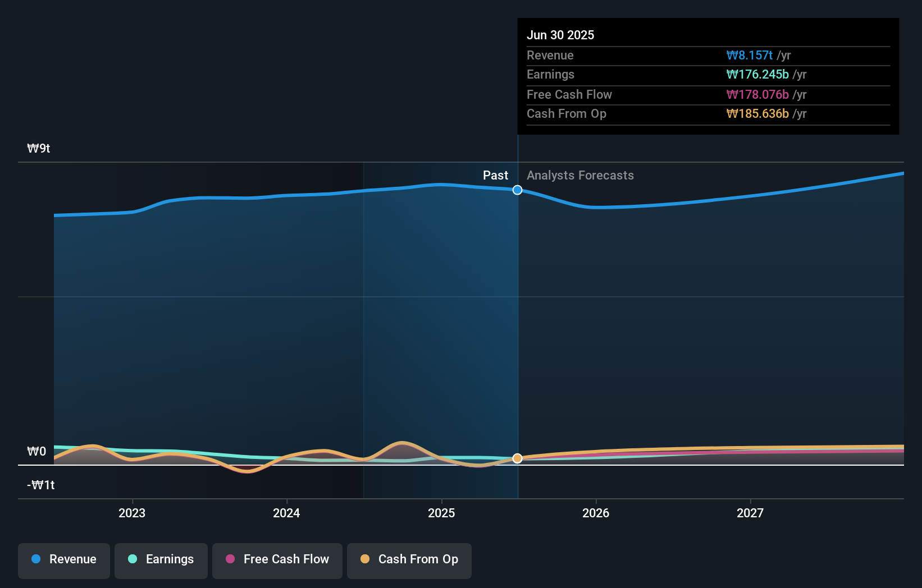Click the blue Revenue legend dot
This screenshot has height=588, width=922.
36,559
